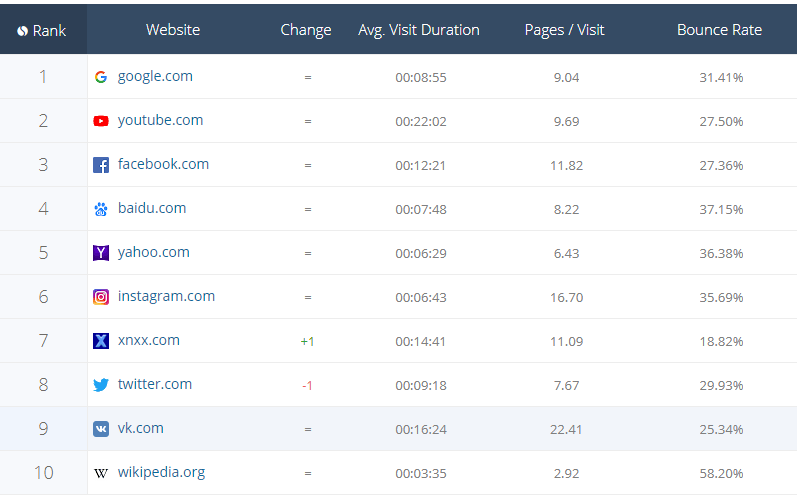
Task: Click the SimilarWeb logo beside Rank header
Action: (x=22, y=31)
